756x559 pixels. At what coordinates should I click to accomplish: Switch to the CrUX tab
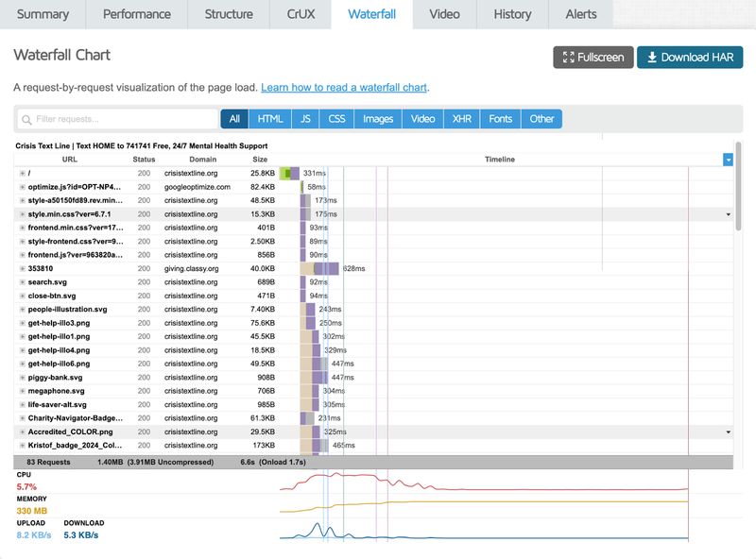[x=300, y=15]
